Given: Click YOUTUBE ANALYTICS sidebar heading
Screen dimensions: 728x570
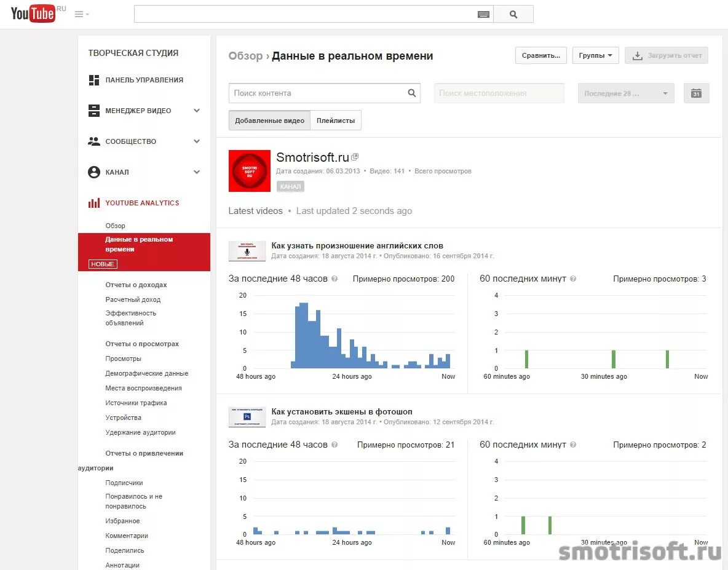Looking at the screenshot, I should 142,203.
